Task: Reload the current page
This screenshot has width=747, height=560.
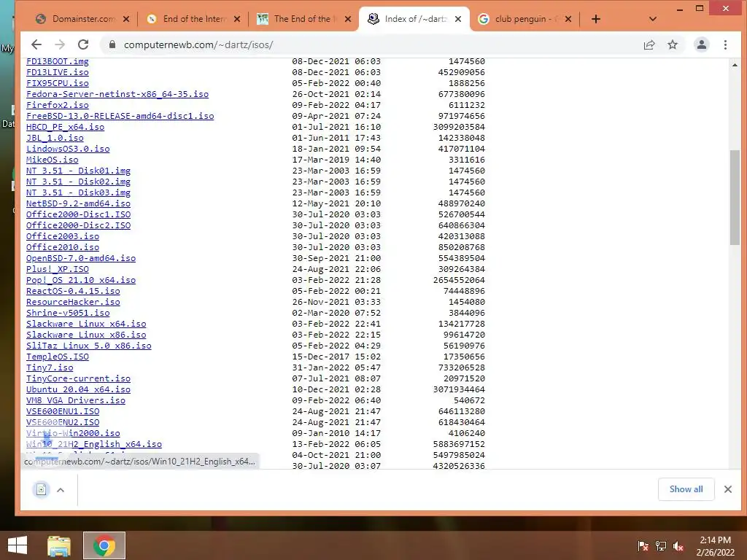Action: (83, 44)
